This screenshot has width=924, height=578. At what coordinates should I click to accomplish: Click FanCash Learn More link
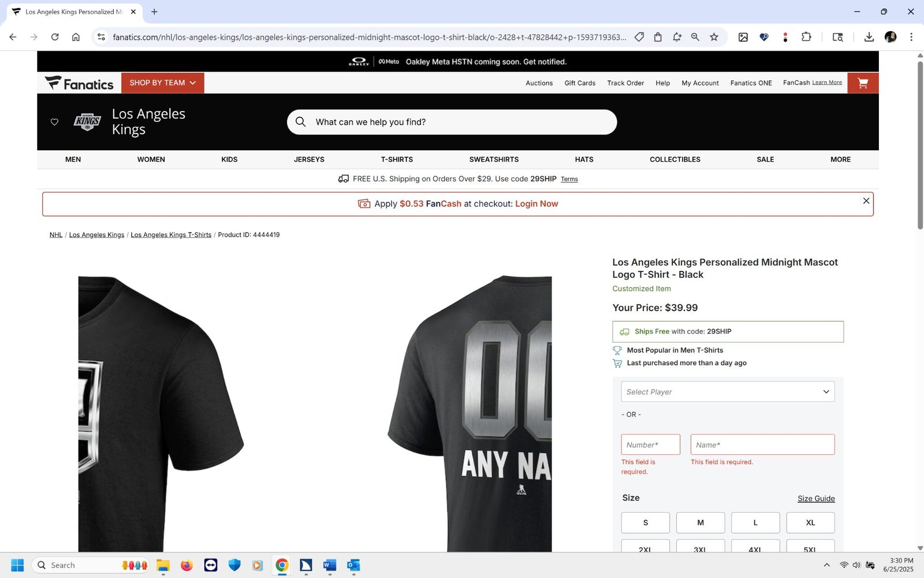click(827, 83)
